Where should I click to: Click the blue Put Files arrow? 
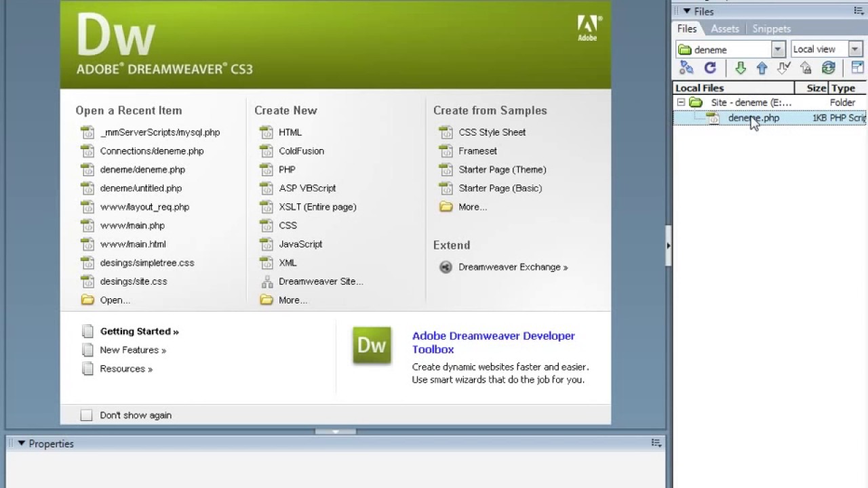click(762, 68)
